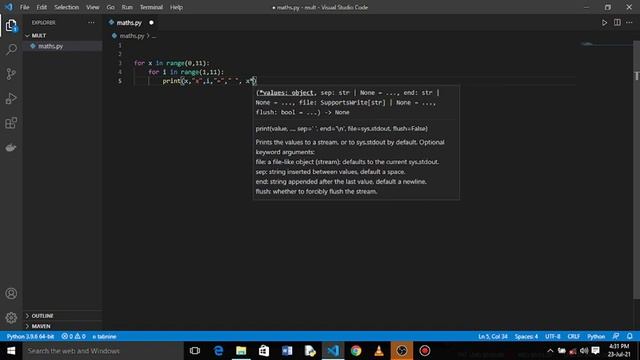This screenshot has height=360, width=640.
Task: Select maths.py in the Explorer tree
Action: click(51, 46)
